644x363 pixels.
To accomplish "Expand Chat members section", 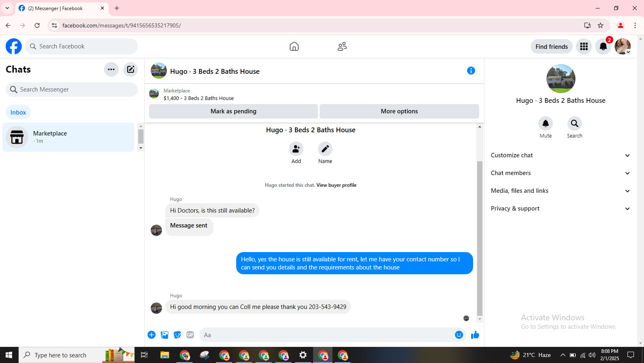I will (560, 173).
